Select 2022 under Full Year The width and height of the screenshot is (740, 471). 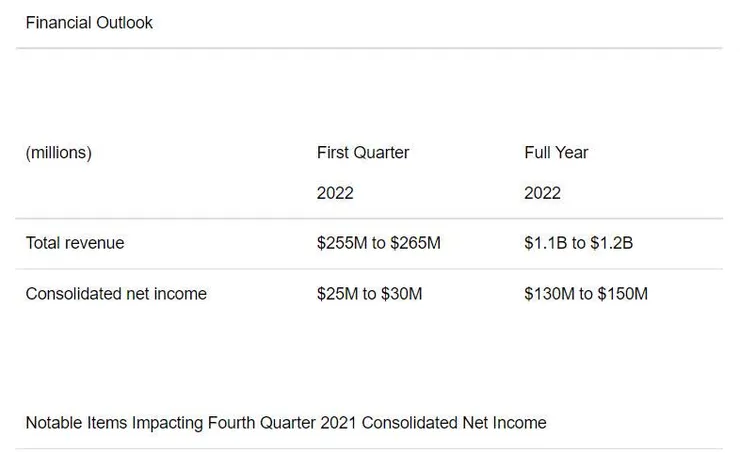click(542, 193)
